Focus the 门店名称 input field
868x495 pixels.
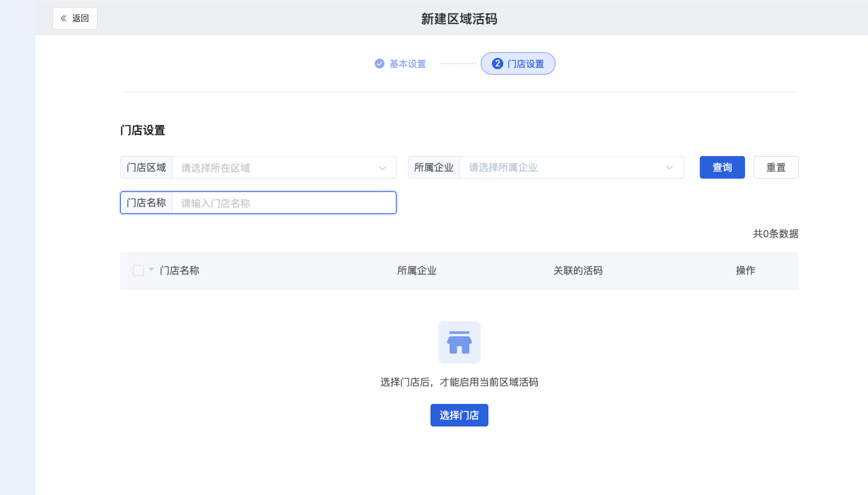tap(283, 203)
